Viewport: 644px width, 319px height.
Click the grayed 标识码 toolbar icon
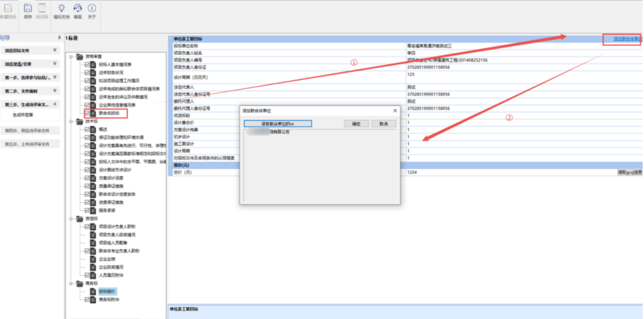click(42, 8)
